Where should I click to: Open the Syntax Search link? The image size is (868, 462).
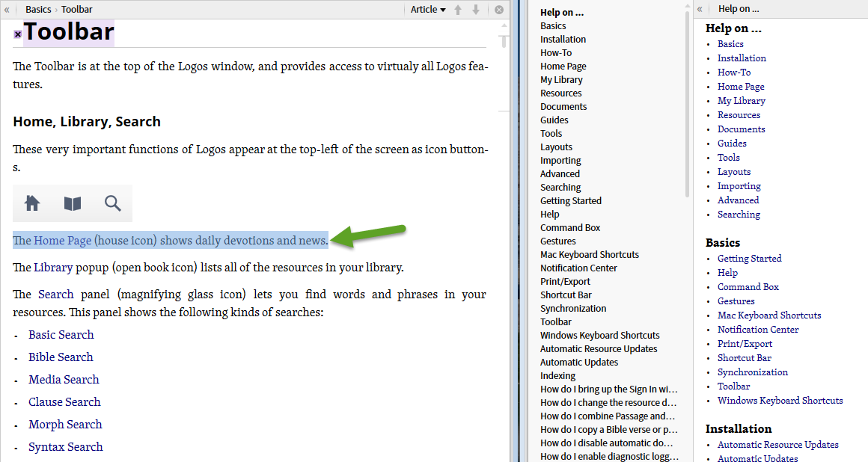point(66,447)
